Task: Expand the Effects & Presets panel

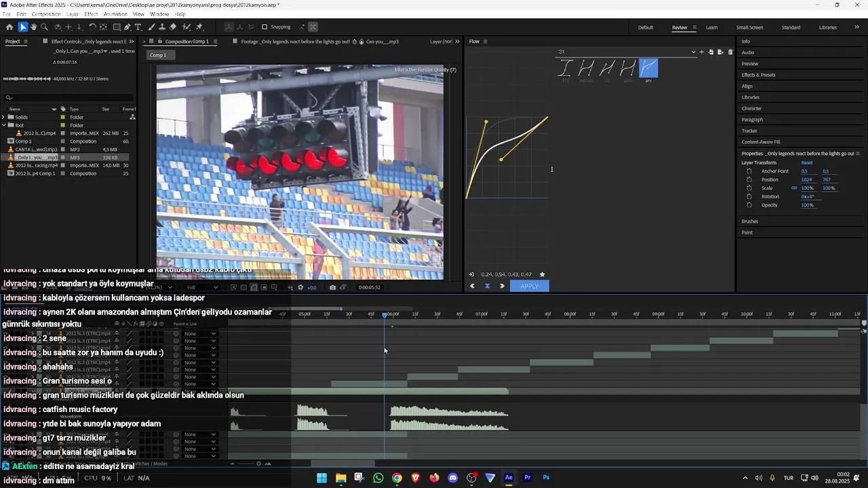Action: (758, 75)
